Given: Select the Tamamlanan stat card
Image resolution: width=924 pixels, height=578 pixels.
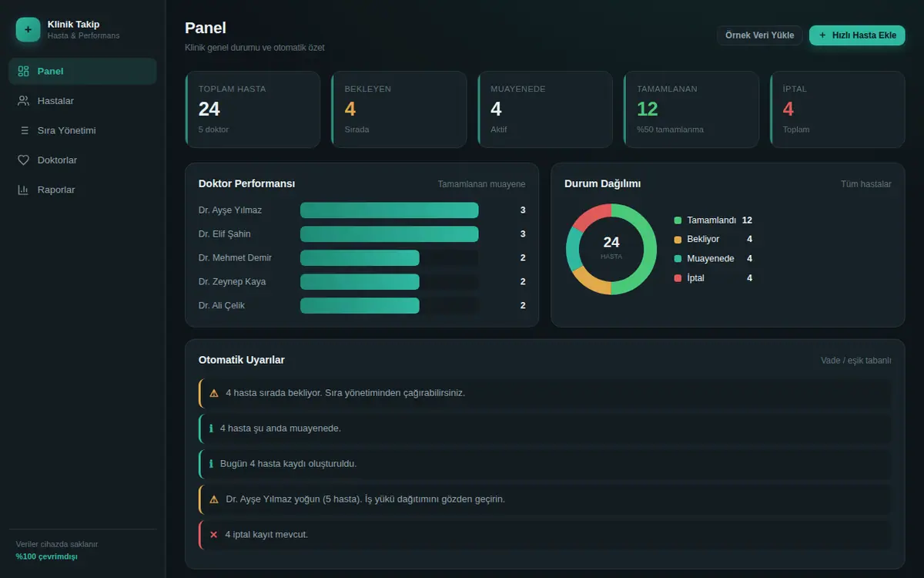Looking at the screenshot, I should (691, 109).
